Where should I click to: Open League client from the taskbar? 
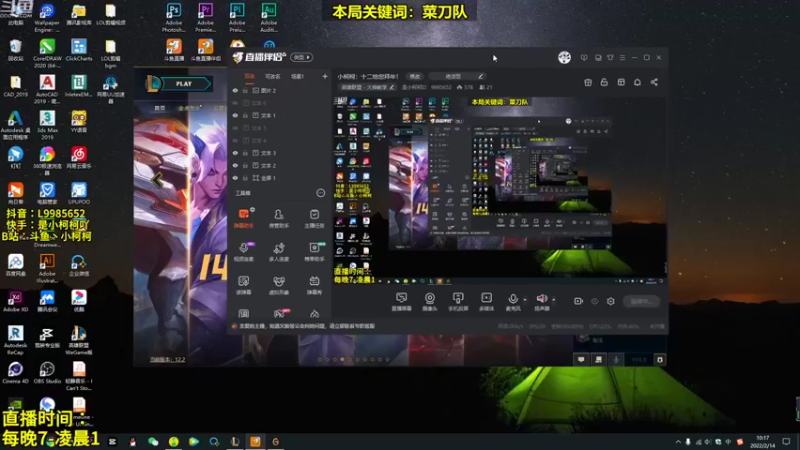pyautogui.click(x=235, y=441)
